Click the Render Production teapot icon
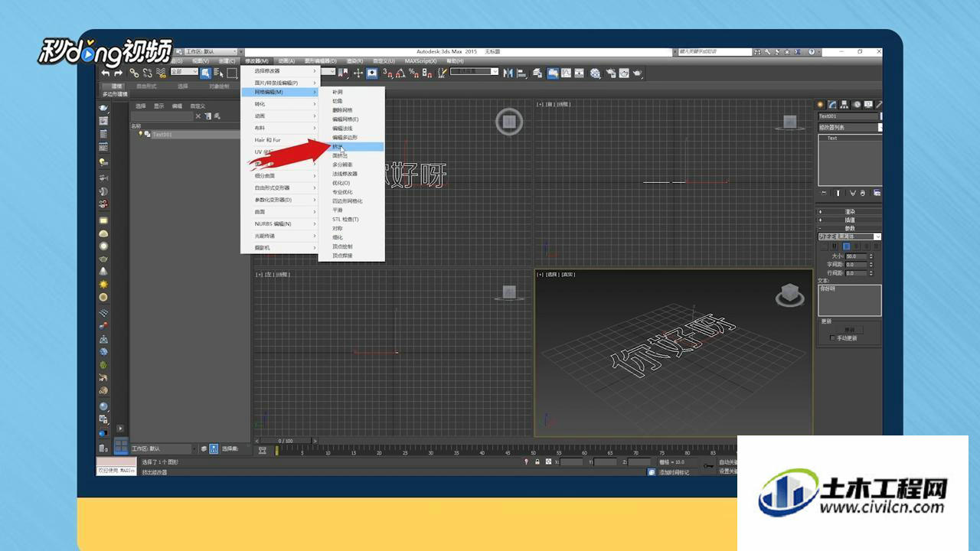980x551 pixels. click(x=637, y=73)
